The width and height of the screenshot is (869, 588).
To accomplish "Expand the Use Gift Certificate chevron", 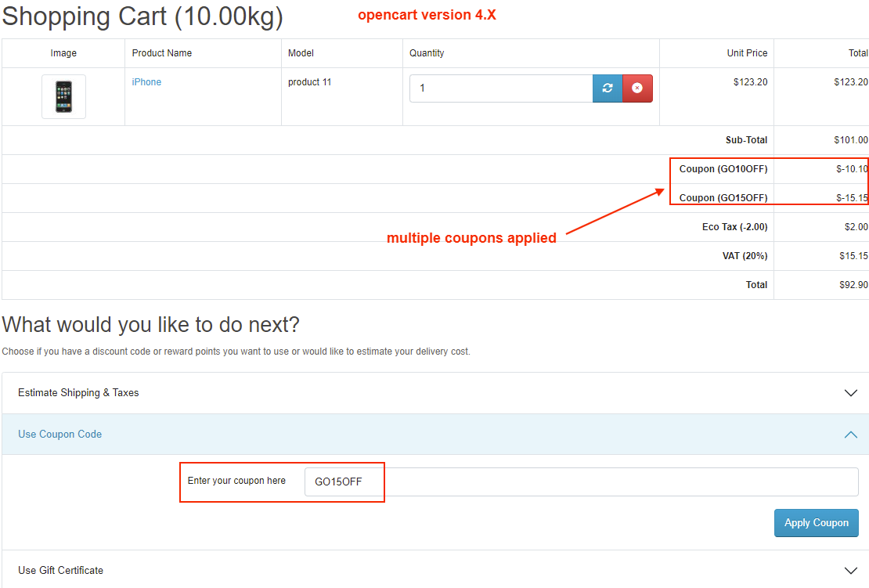I will pyautogui.click(x=851, y=571).
